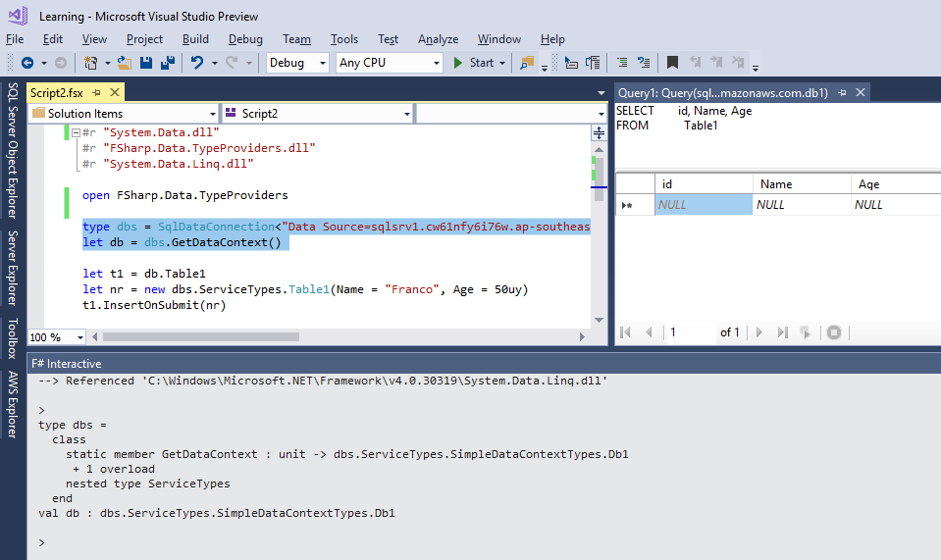Click the Name column header

(x=802, y=184)
